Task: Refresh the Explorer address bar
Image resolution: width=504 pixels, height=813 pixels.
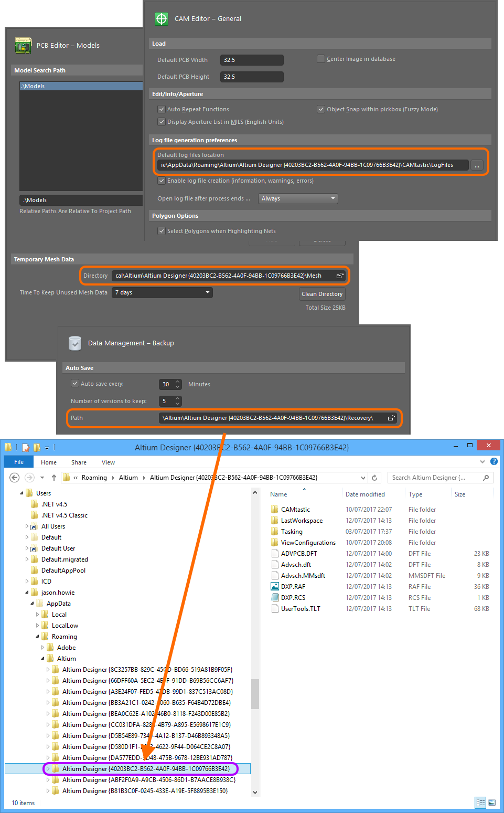Action: tap(374, 478)
